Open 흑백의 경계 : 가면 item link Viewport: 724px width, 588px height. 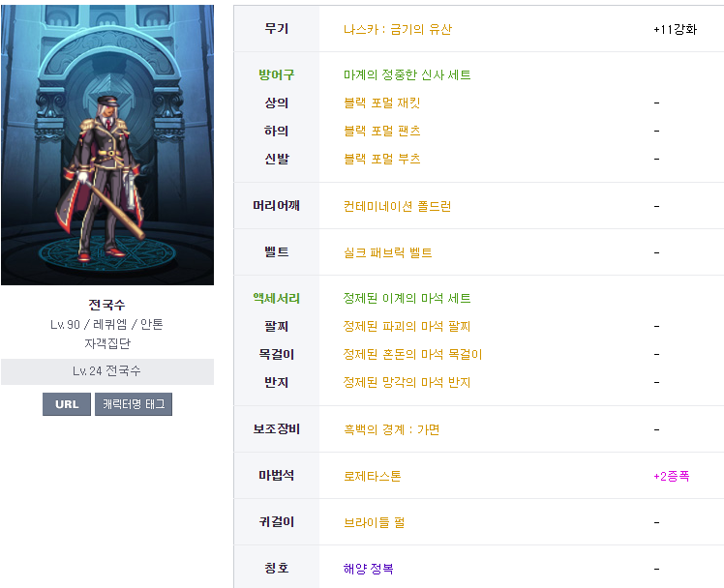pos(391,429)
